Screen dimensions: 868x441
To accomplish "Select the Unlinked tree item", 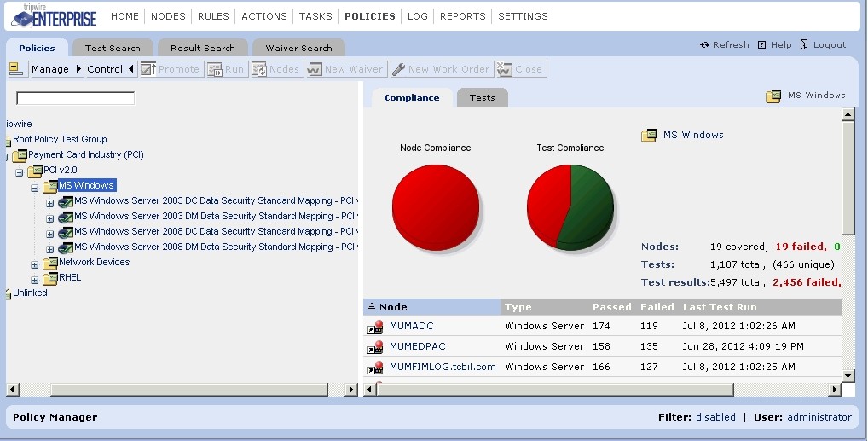I will (x=30, y=293).
